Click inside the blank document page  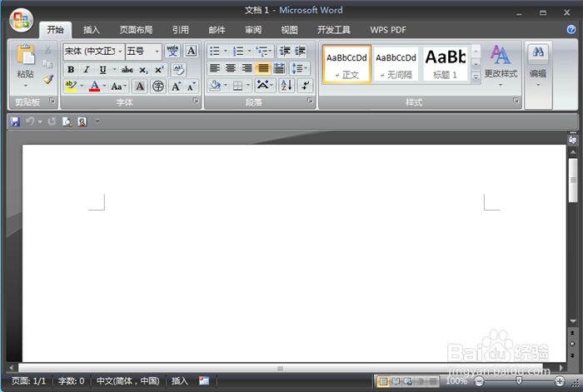[294, 253]
